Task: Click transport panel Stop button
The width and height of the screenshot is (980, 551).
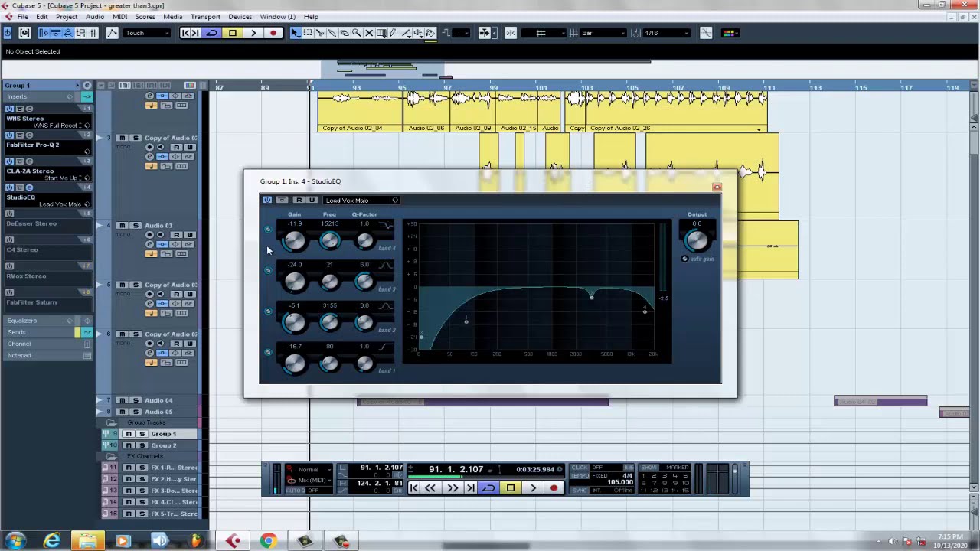Action: (511, 487)
